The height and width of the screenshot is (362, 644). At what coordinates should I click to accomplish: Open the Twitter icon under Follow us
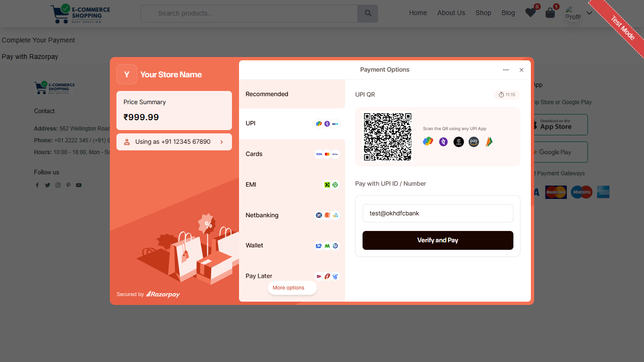coord(48,185)
